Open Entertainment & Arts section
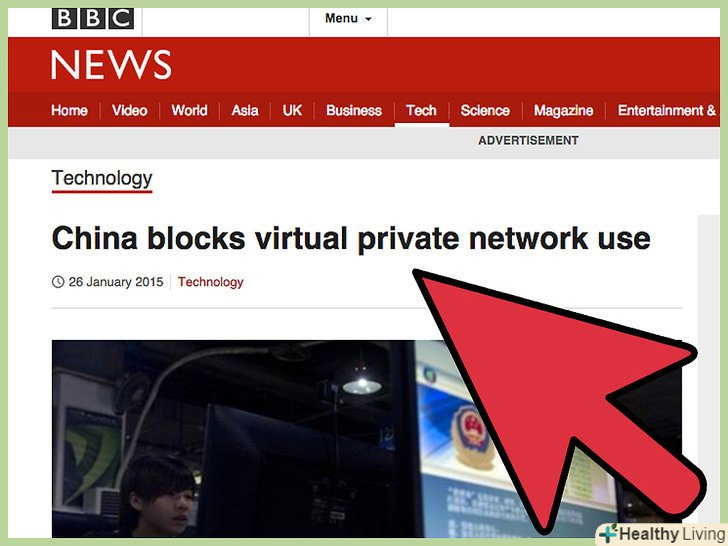Screen dimensions: 728x546 point(667,110)
